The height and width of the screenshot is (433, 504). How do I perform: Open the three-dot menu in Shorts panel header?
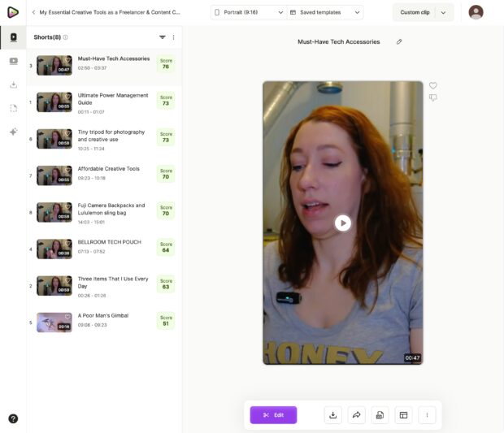click(x=174, y=37)
